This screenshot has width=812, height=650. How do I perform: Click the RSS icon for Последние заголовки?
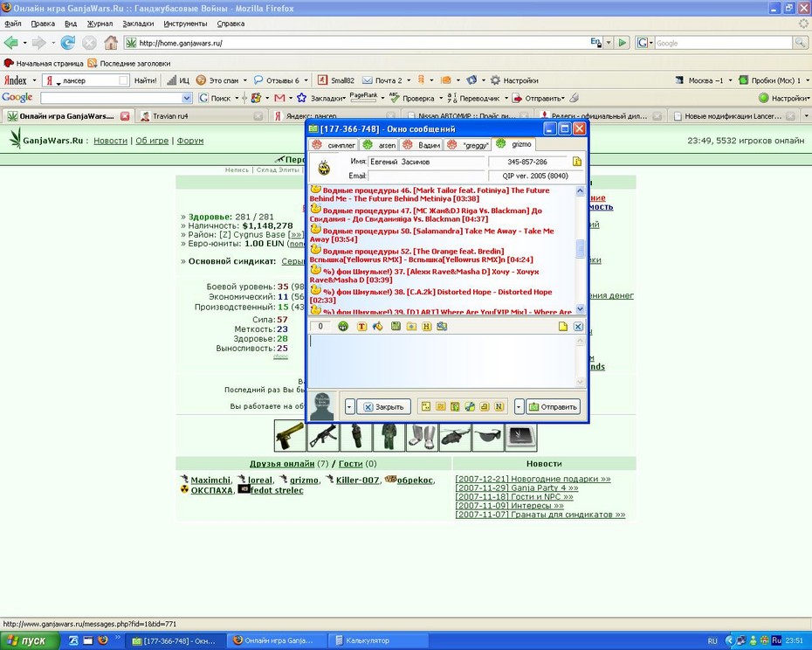(93, 63)
